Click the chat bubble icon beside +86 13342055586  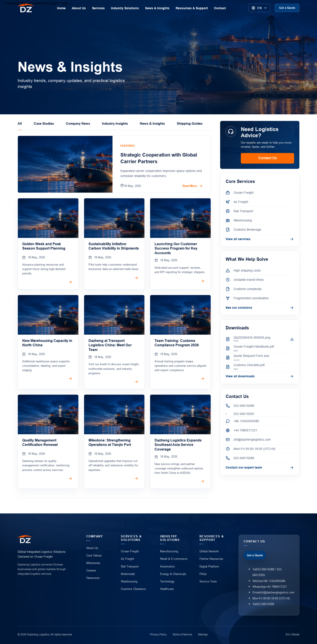coord(228,421)
